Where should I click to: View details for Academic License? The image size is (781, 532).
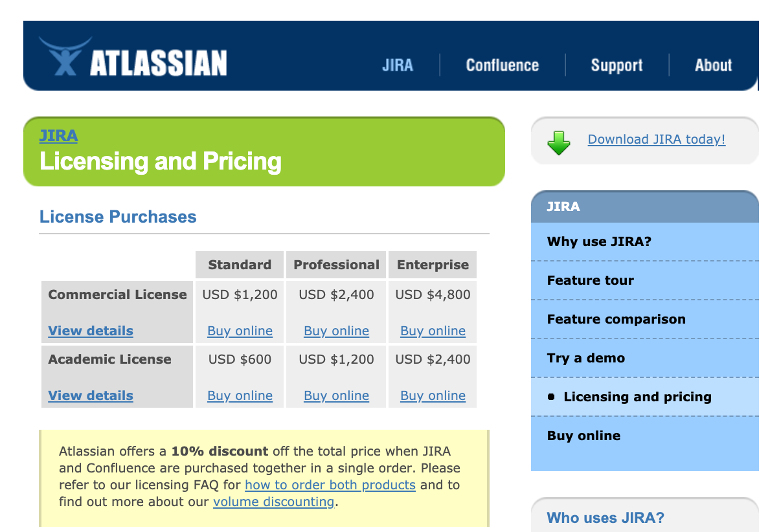[x=91, y=395]
